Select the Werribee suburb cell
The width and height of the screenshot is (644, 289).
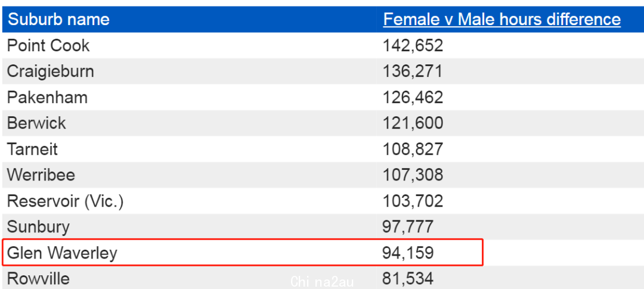[41, 175]
